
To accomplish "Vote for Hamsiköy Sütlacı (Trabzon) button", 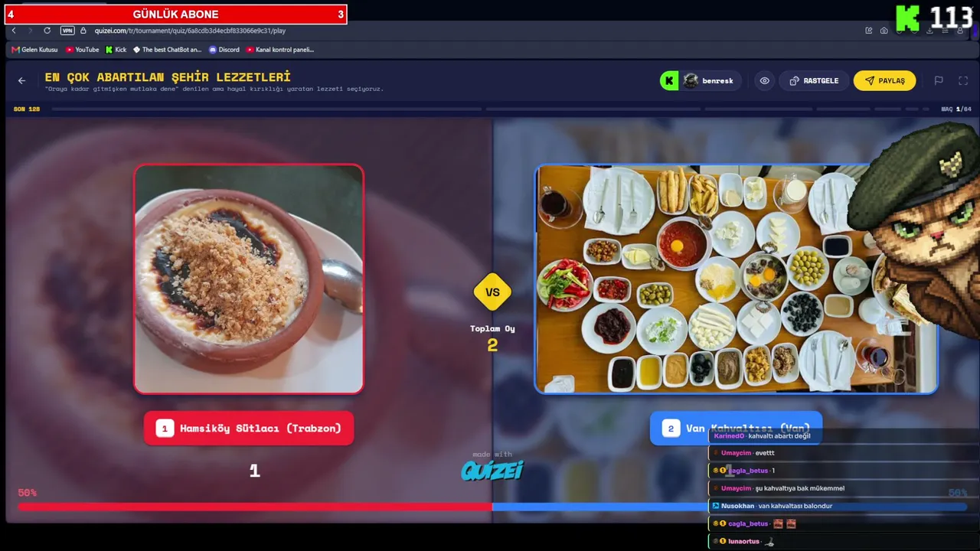I will 249,429.
